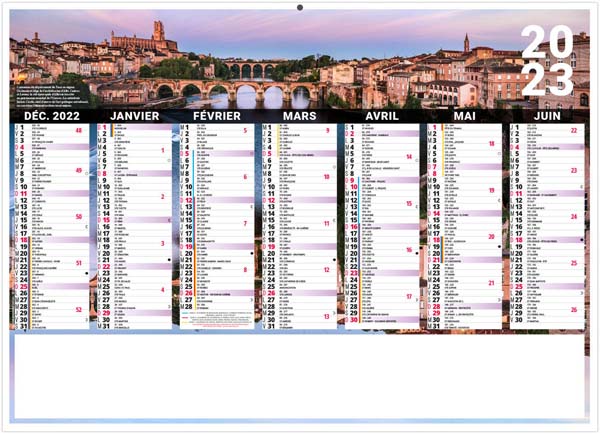Click the DÉC. 2022 month header

coord(52,116)
